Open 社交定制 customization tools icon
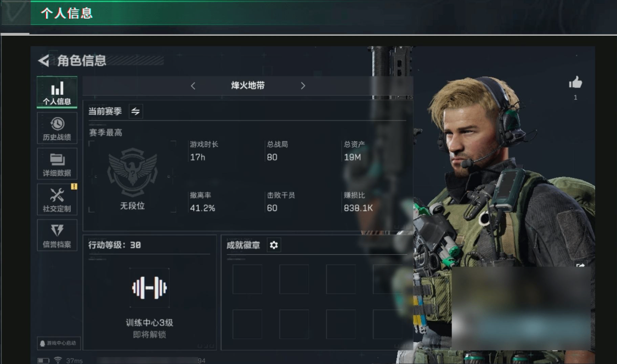This screenshot has height=364, width=617. [57, 200]
